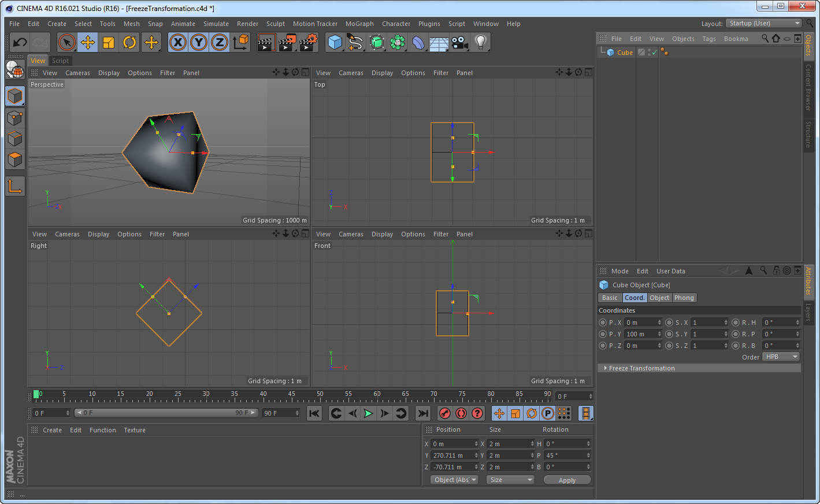The image size is (820, 504).
Task: Toggle R.H animation keyframe circle
Action: (x=736, y=323)
